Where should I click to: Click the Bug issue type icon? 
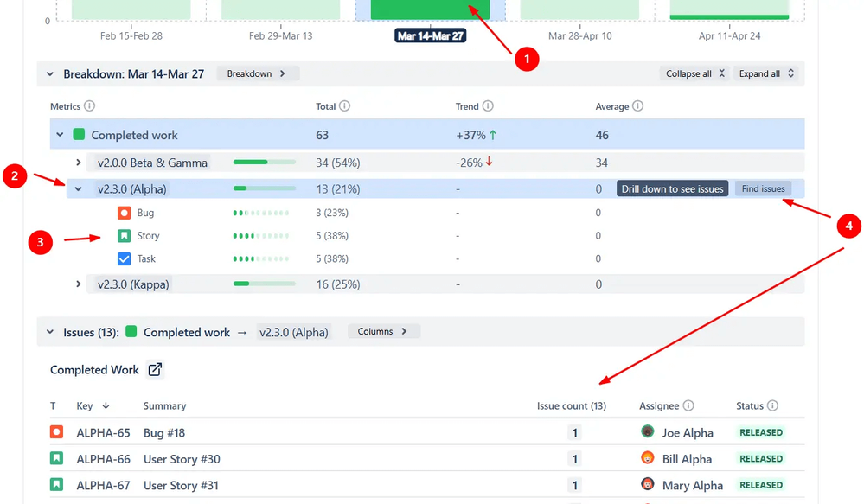pyautogui.click(x=124, y=213)
